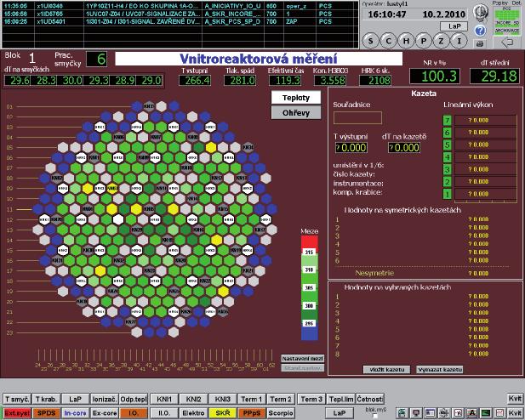Open the first bottom icon beside blok.myš
The width and height of the screenshot is (525, 420).
pyautogui.click(x=402, y=413)
